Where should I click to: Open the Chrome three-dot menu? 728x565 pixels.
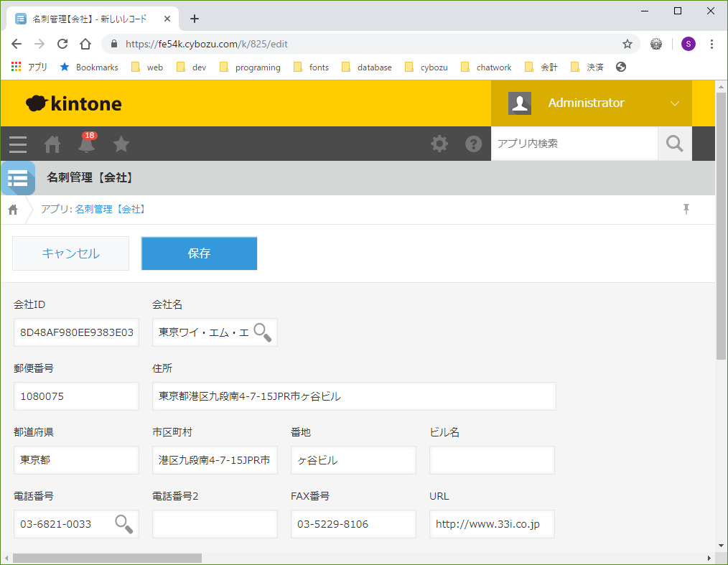click(711, 44)
